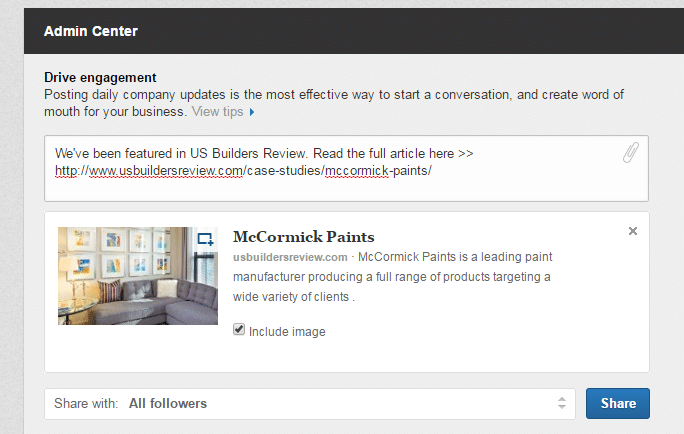Click the usbuildersreview.com source label in preview
684x434 pixels.
click(x=290, y=257)
